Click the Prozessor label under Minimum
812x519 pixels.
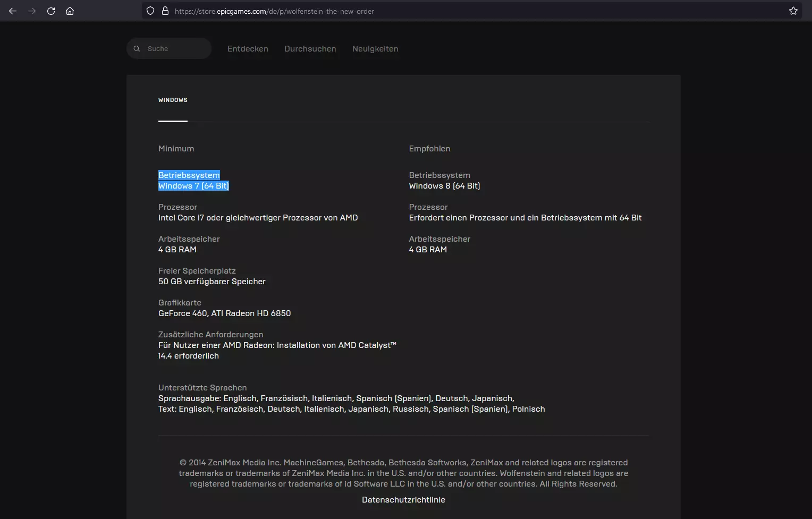(177, 207)
